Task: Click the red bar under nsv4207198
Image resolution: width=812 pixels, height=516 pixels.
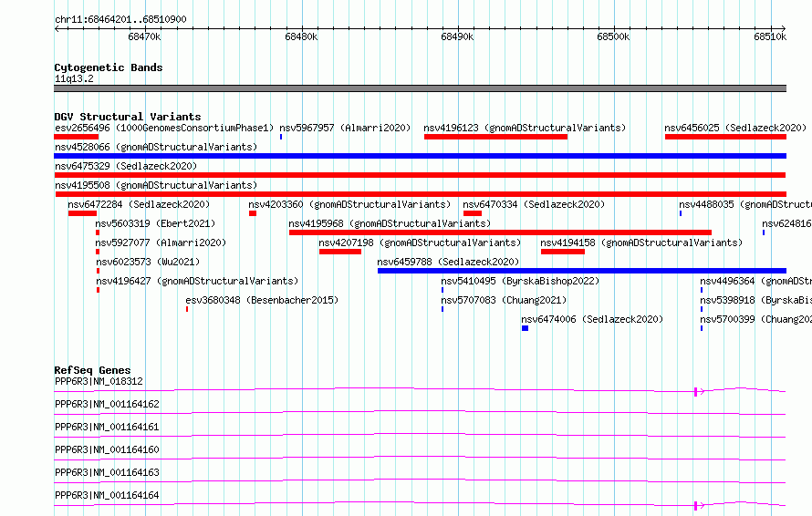Action: (x=340, y=252)
